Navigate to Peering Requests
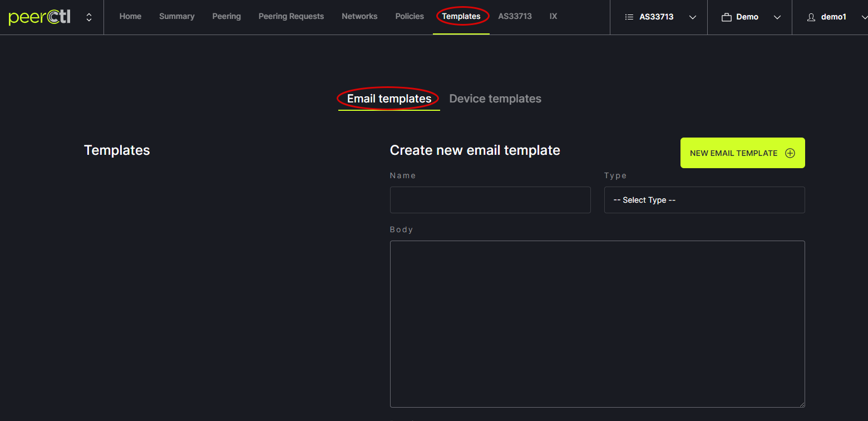Viewport: 868px width, 421px height. [291, 17]
